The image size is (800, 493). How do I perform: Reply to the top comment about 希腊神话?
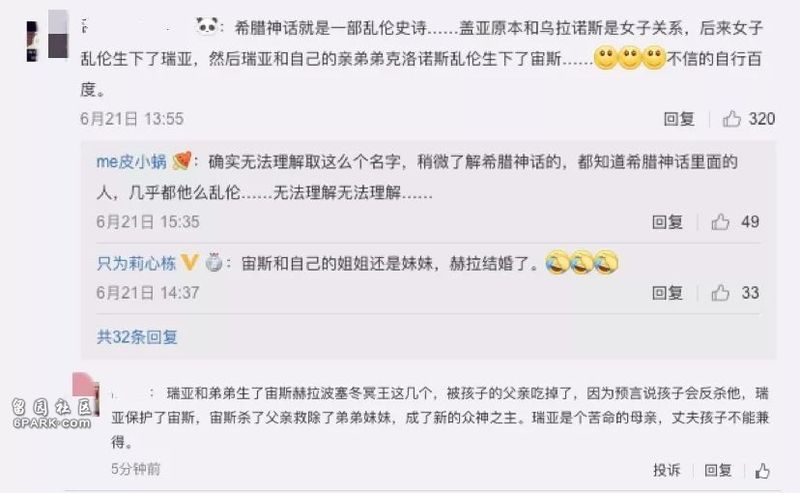(x=679, y=119)
